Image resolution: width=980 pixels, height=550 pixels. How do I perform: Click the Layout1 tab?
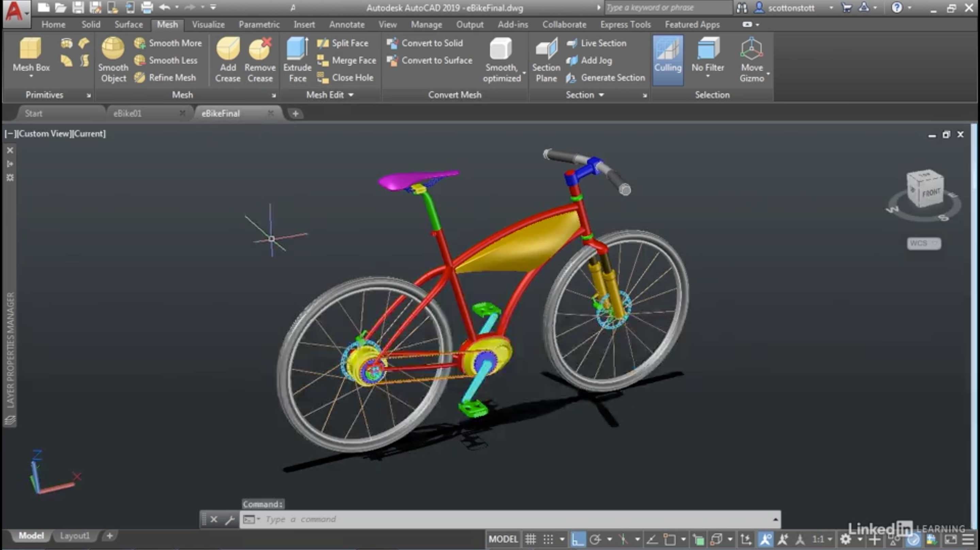[x=75, y=536]
